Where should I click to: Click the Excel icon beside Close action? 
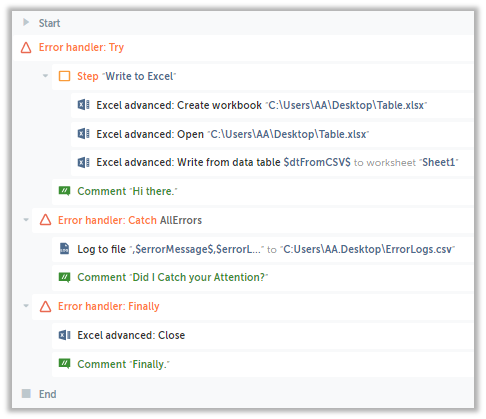click(x=64, y=335)
